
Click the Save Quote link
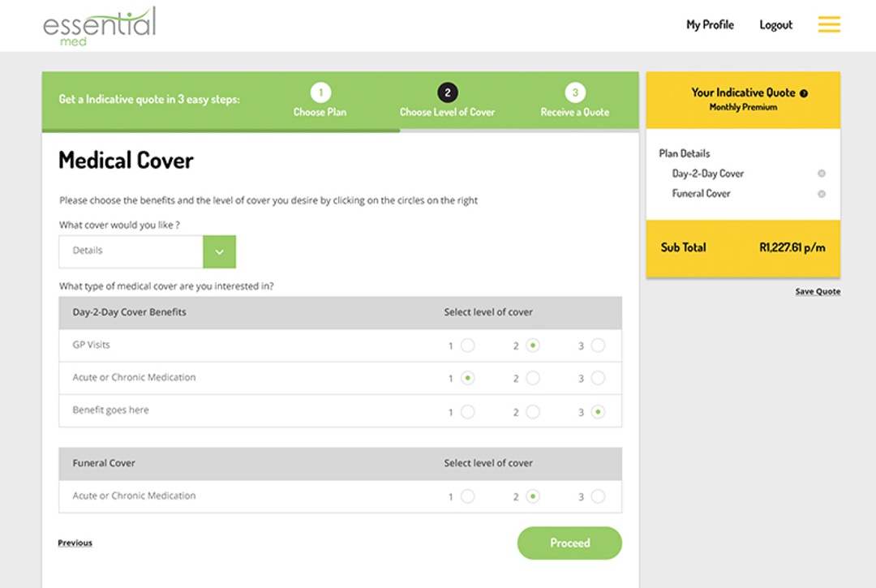tap(818, 292)
